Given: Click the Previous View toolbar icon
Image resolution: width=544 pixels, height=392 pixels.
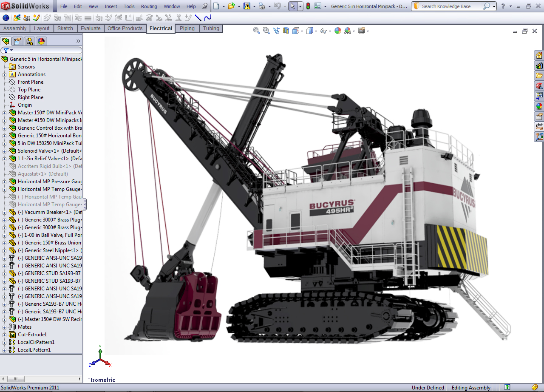Looking at the screenshot, I should pos(275,31).
